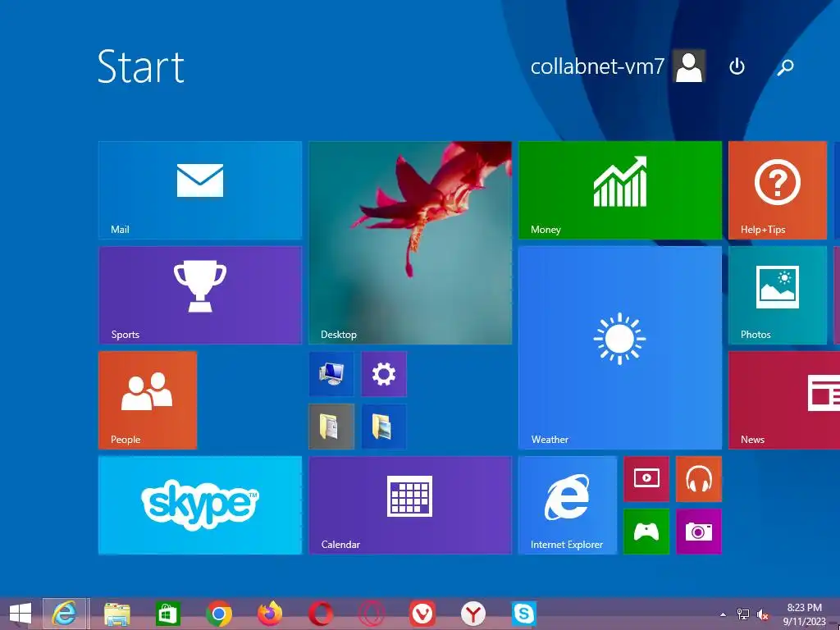
Task: Show hidden tray icons arrow
Action: tap(724, 614)
